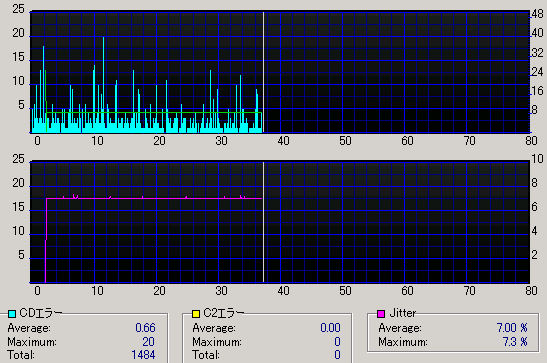Select the CD error maximum value 20

pos(148,342)
